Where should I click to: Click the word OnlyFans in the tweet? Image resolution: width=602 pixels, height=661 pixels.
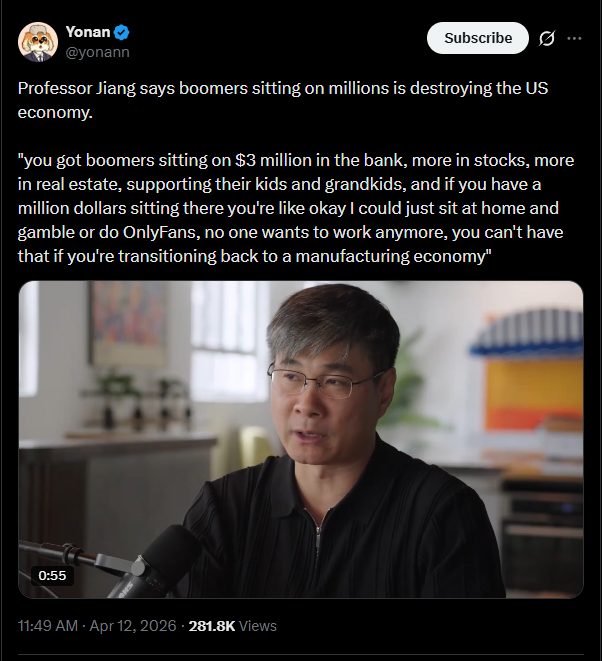(161, 232)
